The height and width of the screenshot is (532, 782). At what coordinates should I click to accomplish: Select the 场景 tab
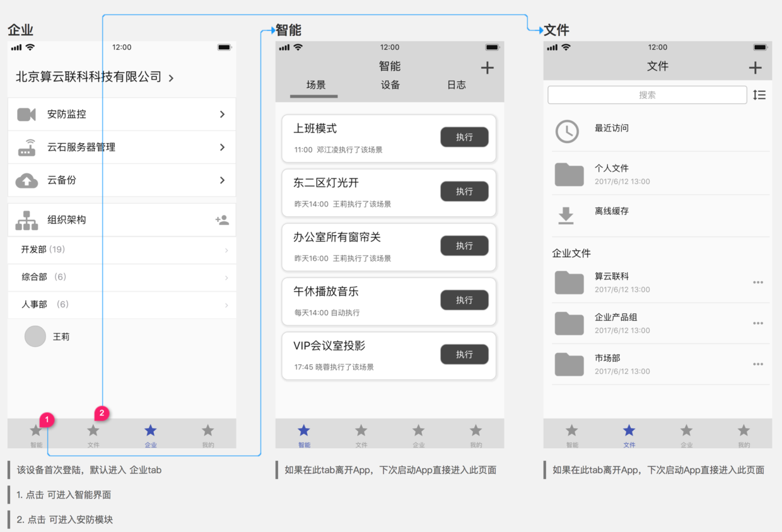click(316, 85)
